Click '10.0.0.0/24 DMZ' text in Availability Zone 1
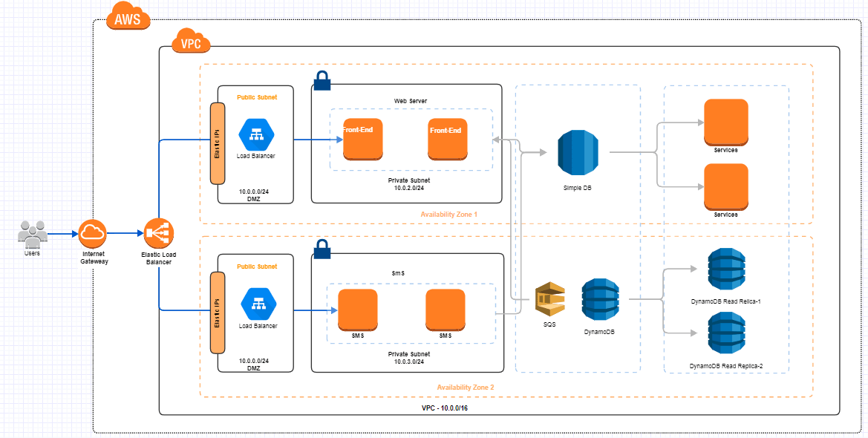This screenshot has height=438, width=868. (x=253, y=195)
